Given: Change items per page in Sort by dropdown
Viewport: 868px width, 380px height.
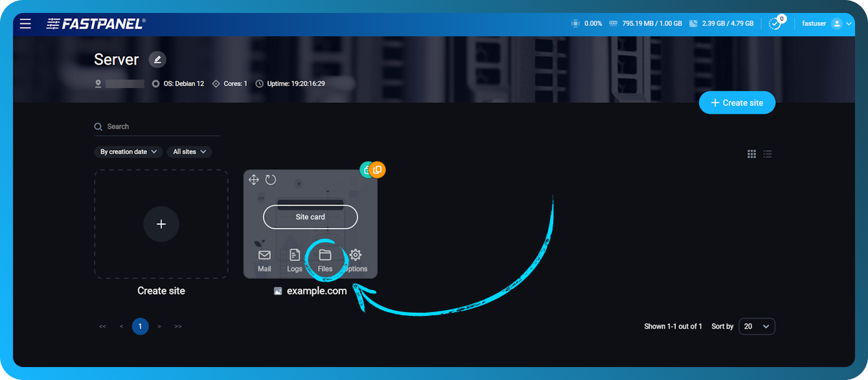Looking at the screenshot, I should (x=757, y=326).
